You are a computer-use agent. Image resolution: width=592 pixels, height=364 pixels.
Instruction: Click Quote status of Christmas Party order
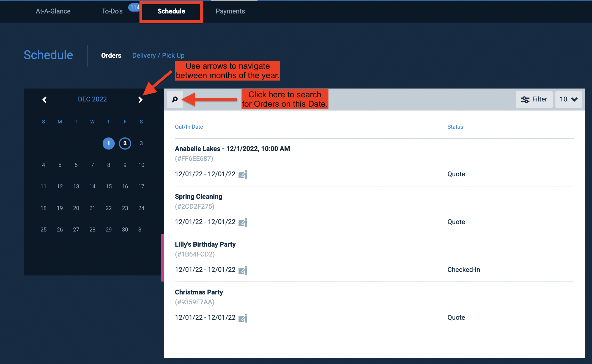tap(456, 318)
